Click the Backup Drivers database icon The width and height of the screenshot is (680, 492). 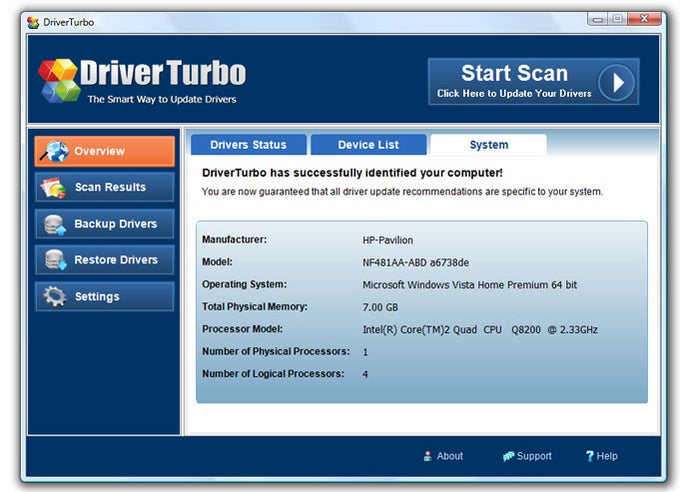[55, 225]
